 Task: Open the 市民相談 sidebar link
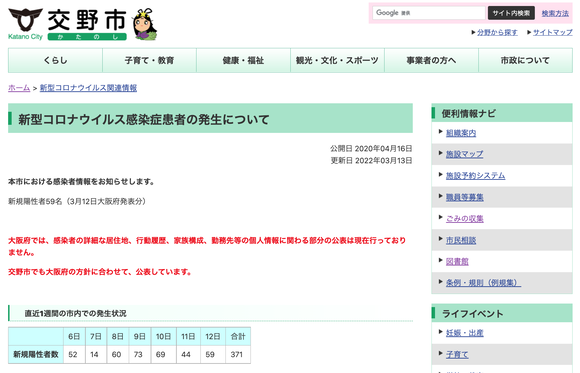(x=461, y=240)
